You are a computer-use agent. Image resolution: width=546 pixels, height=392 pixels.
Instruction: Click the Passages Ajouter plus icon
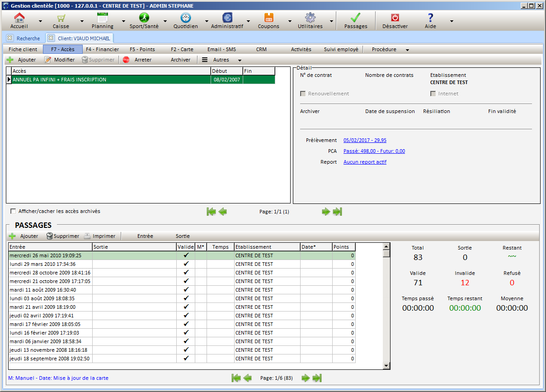coord(12,236)
